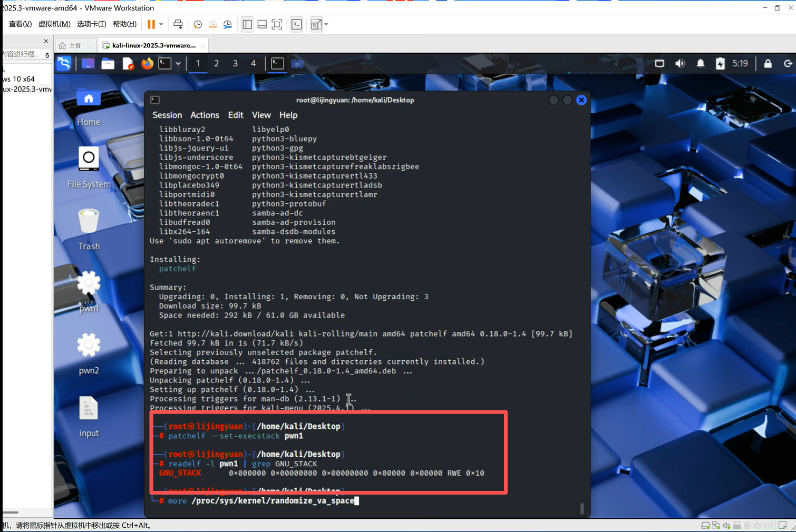The image size is (796, 532).
Task: Expand the terminal launcher dropdown arrow
Action: pyautogui.click(x=178, y=64)
